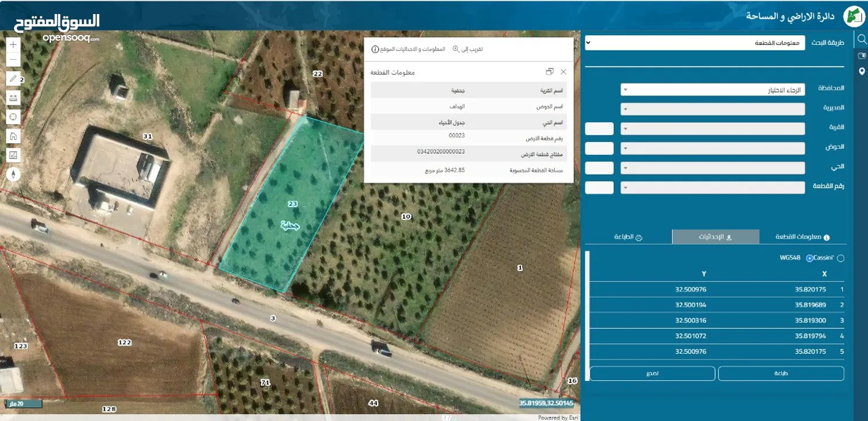Image resolution: width=868 pixels, height=421 pixels.
Task: Click parcel 10 label on the map
Action: [x=406, y=216]
